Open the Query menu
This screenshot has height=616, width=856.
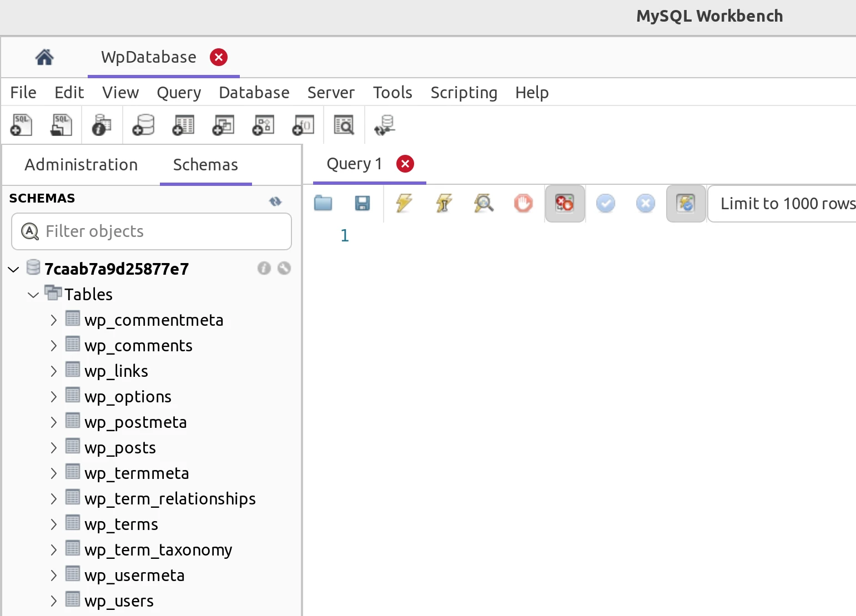[x=179, y=92]
